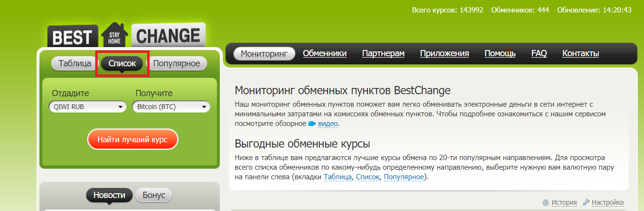Click the Найти лучший курс button
Screen dimensions: 644x211
pos(133,140)
